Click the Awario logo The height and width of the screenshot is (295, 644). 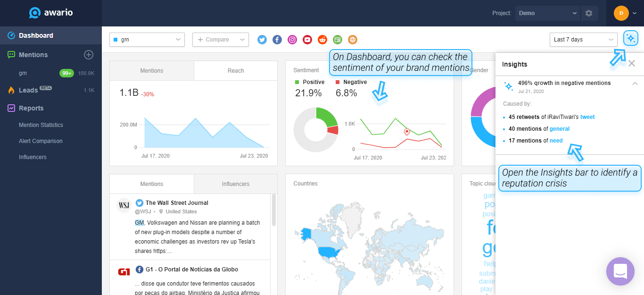pos(50,13)
